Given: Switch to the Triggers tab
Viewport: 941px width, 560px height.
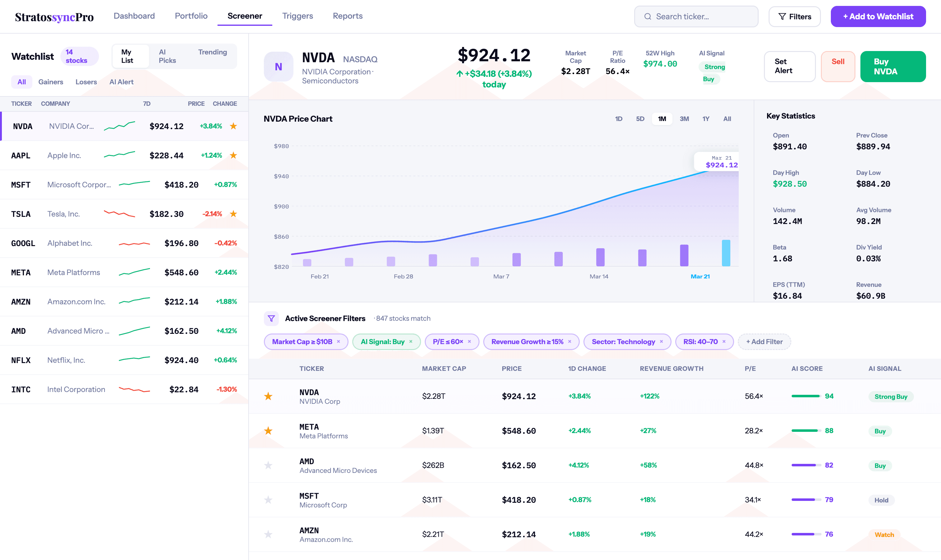Looking at the screenshot, I should click(x=297, y=16).
